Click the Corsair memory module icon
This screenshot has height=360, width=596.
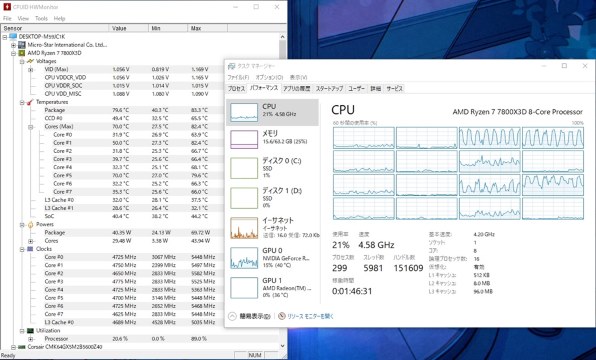(22, 347)
